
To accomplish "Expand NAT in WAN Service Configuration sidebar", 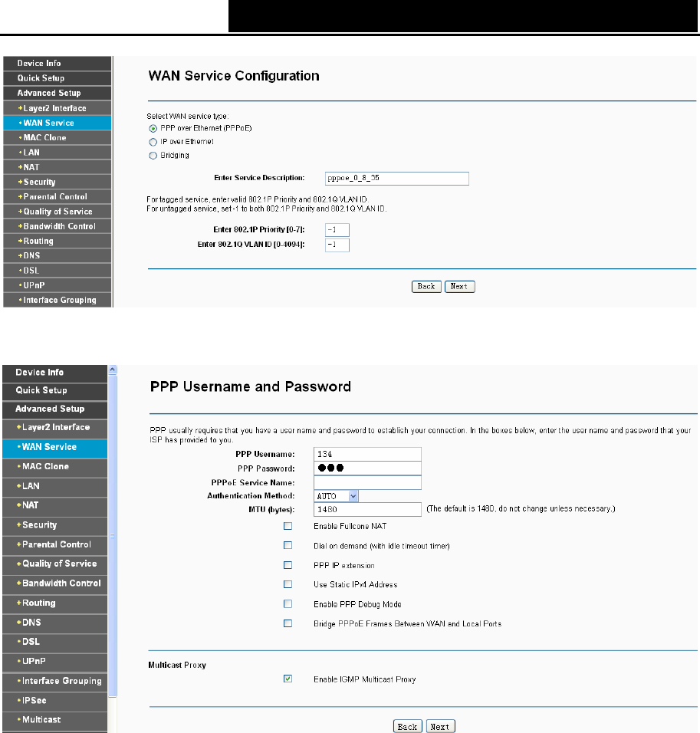I will pos(57,167).
